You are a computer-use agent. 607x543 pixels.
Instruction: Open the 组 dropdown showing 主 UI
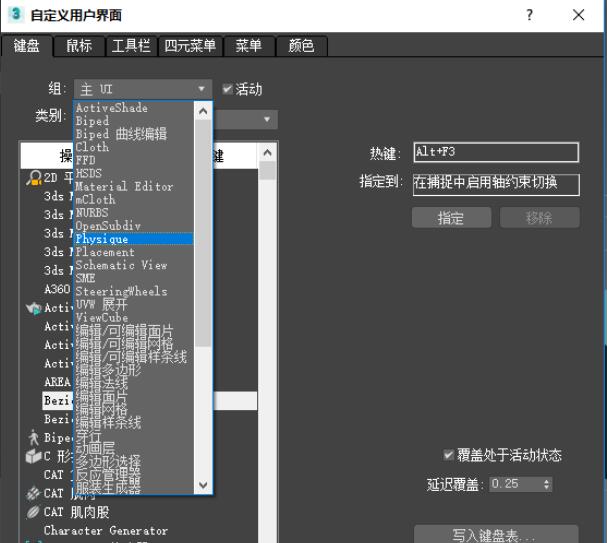(x=143, y=89)
